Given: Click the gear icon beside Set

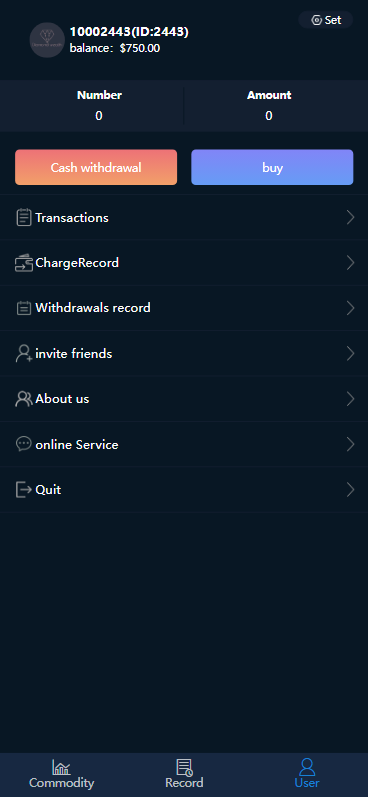Looking at the screenshot, I should (316, 20).
